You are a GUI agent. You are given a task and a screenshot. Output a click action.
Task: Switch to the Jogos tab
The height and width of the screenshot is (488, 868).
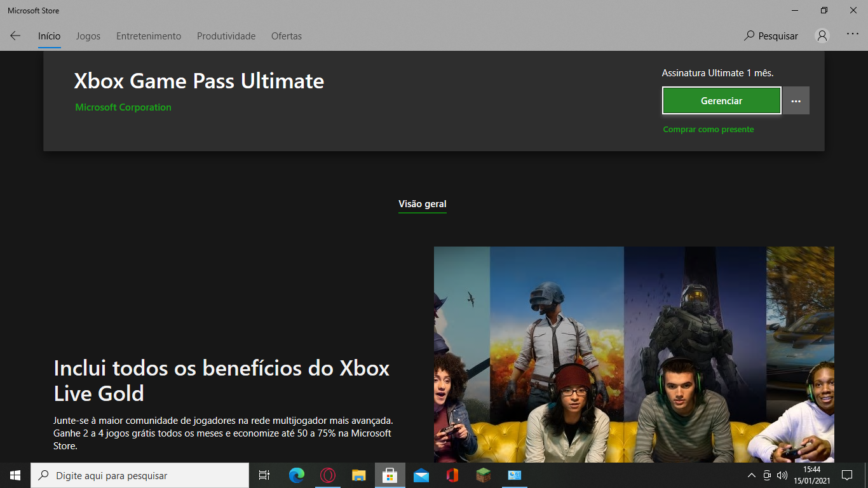88,36
